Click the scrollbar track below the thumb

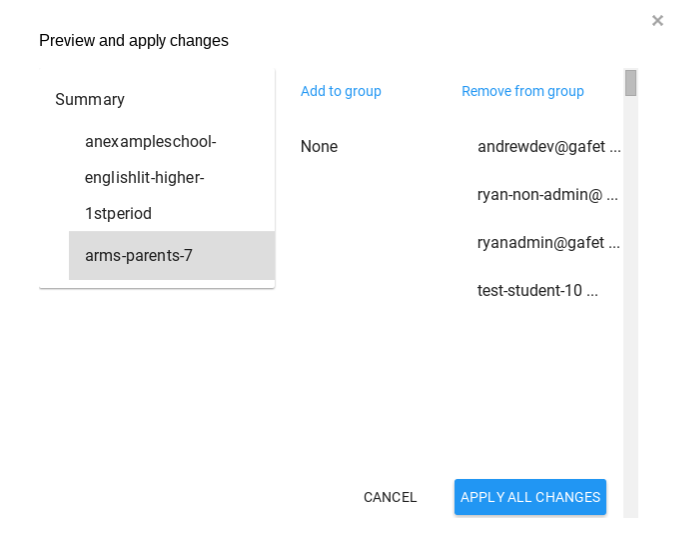pos(630,300)
